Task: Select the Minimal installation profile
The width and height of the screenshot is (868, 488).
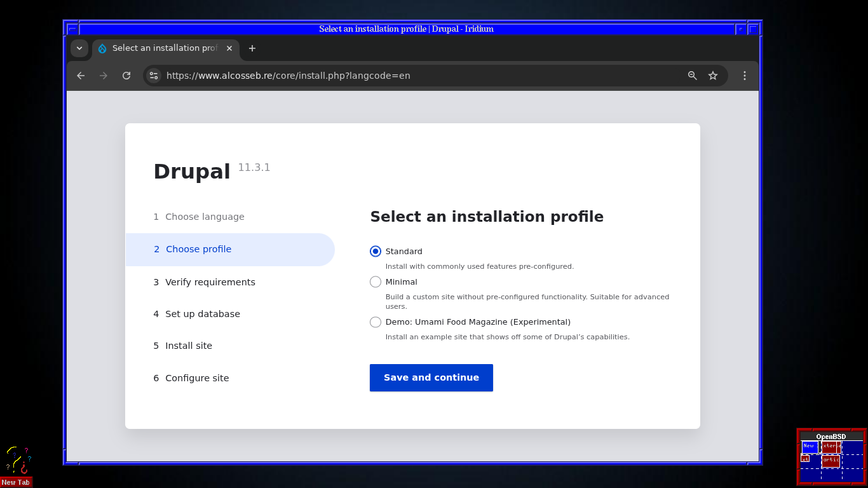Action: tap(376, 281)
